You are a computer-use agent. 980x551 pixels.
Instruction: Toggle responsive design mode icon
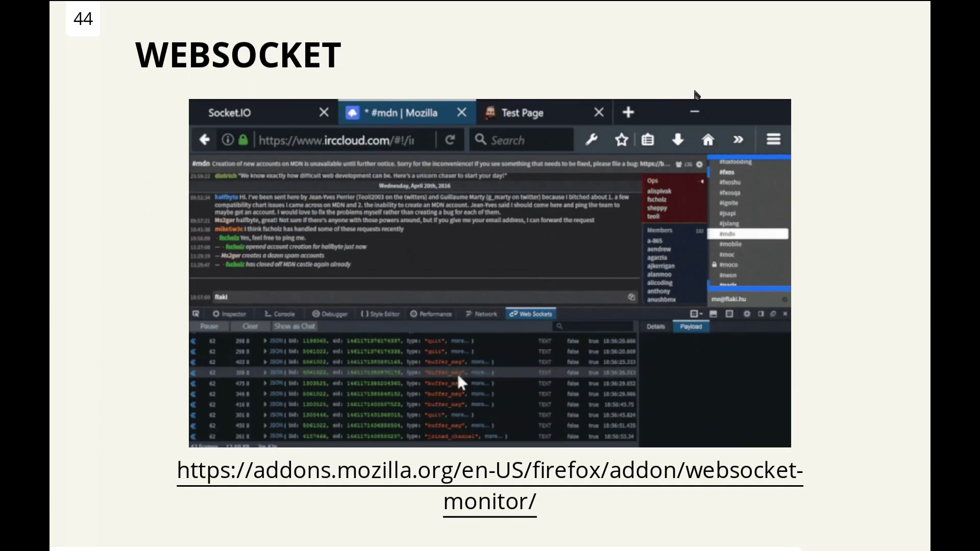click(729, 314)
